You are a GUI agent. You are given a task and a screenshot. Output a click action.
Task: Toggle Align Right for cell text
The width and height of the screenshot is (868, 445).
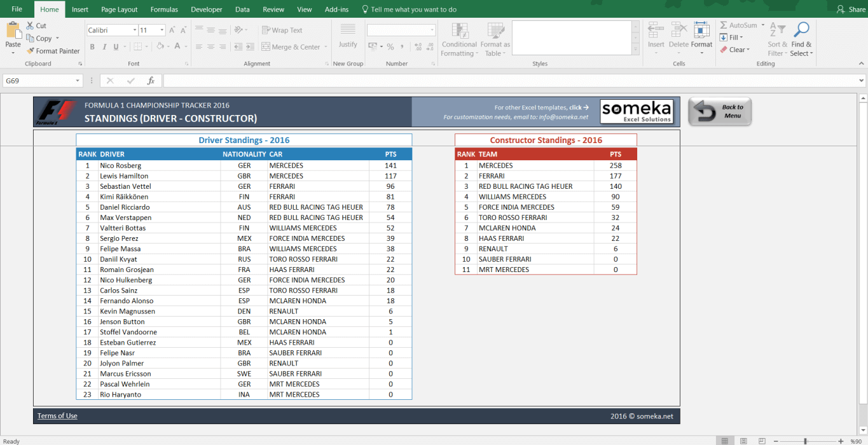(221, 46)
